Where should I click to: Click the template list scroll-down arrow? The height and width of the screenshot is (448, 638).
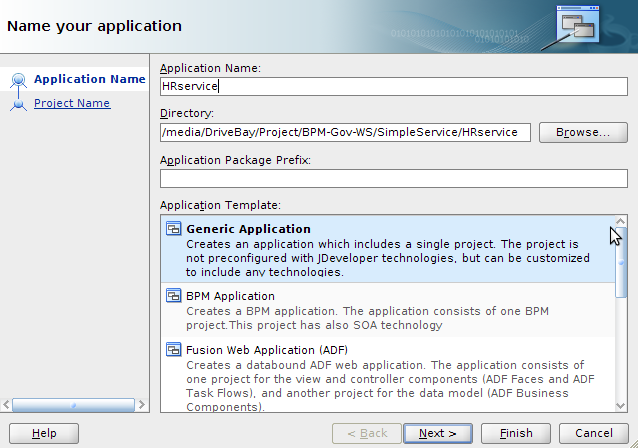621,405
